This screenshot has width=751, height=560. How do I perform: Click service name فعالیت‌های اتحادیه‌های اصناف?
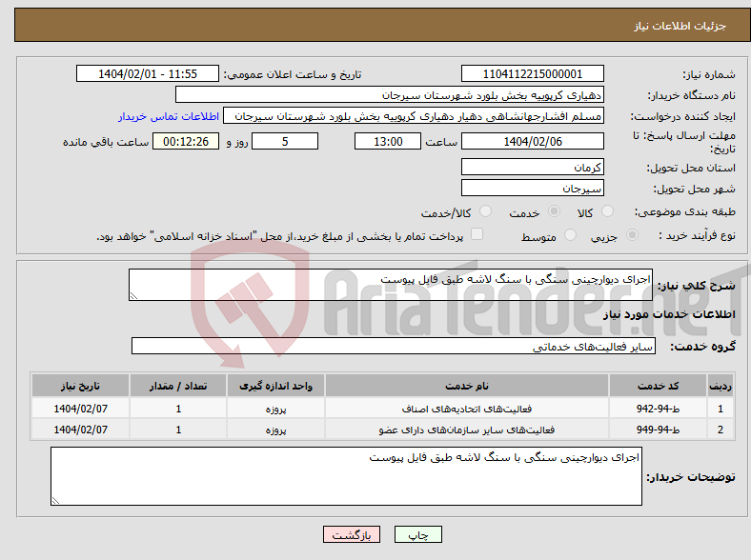click(x=467, y=410)
